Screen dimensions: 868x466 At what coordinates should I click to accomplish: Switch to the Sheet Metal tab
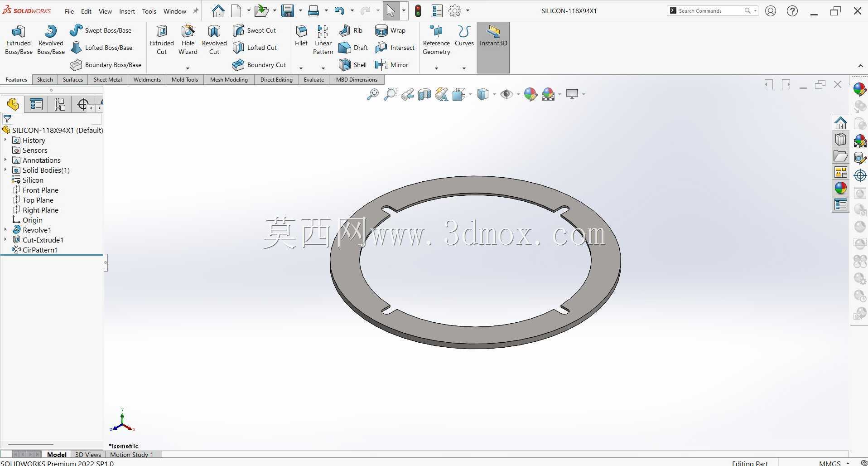tap(107, 80)
